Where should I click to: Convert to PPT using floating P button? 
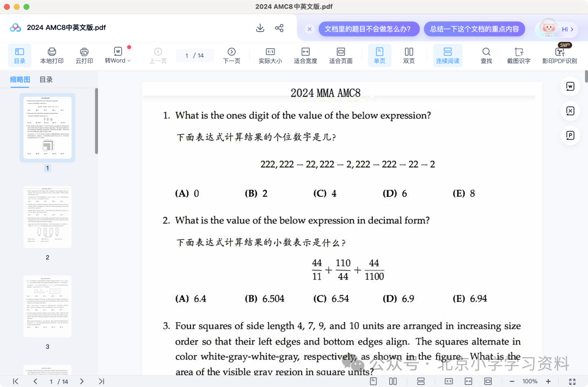click(x=570, y=135)
